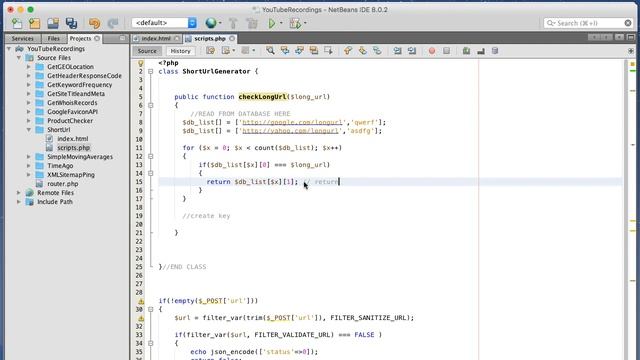Screen dimensions: 640x360
Task: Click the New Project toolbar icon
Action: [x=35, y=23]
